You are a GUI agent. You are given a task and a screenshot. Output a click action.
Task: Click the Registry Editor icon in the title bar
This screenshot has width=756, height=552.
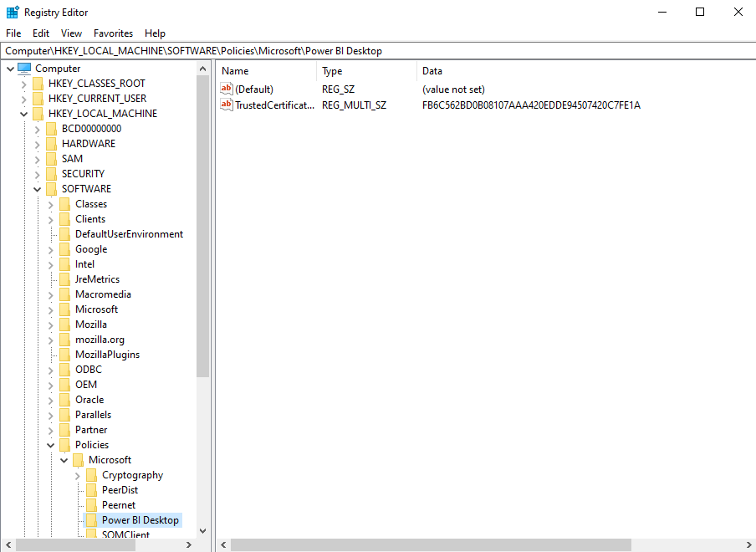click(x=12, y=12)
